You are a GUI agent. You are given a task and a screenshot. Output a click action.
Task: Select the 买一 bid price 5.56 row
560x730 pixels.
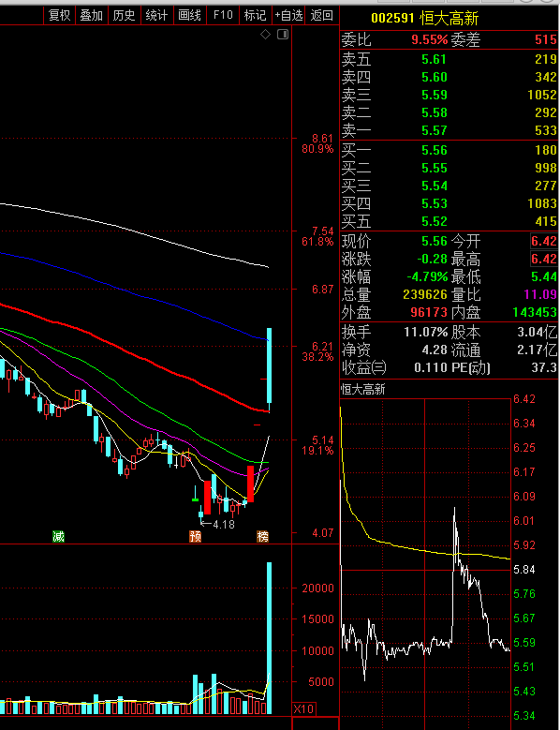click(x=449, y=150)
